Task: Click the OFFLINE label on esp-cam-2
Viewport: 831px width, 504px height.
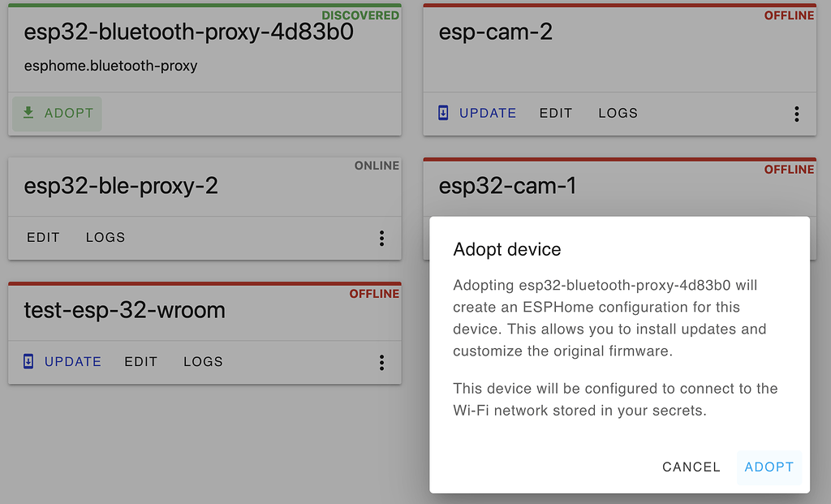Action: click(x=789, y=15)
